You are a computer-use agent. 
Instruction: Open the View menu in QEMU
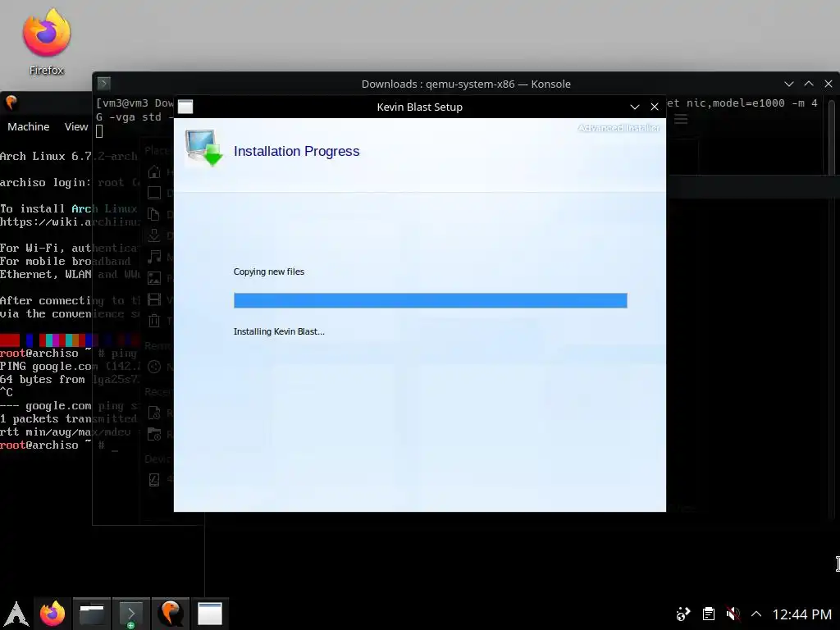click(76, 127)
